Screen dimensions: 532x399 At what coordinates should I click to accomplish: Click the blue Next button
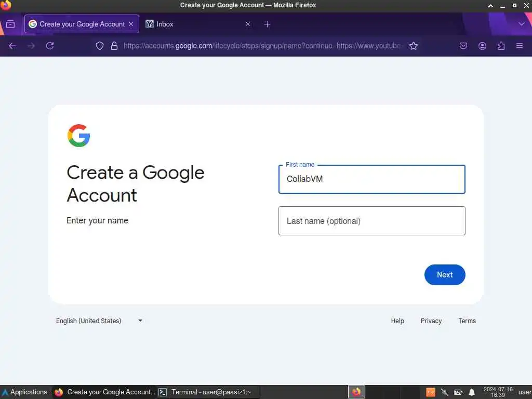(x=445, y=275)
